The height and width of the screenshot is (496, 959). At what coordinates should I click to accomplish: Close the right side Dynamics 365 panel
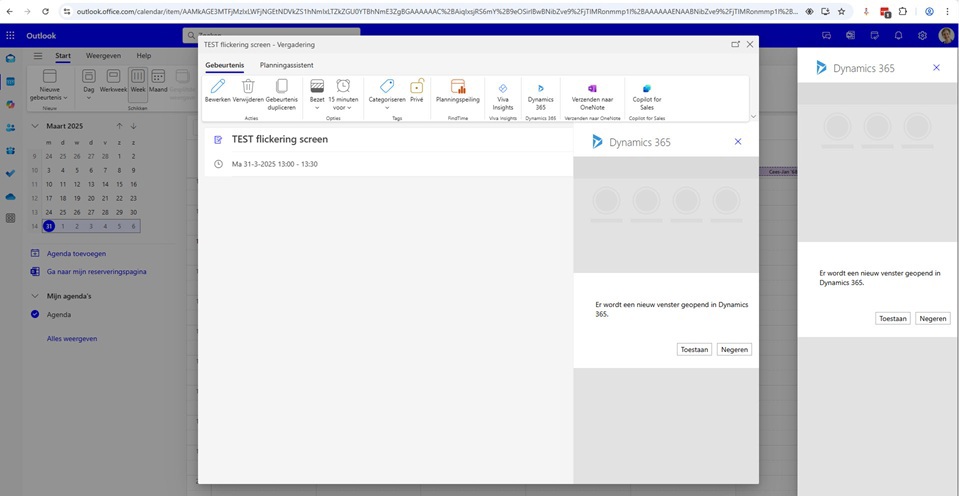[x=936, y=68]
